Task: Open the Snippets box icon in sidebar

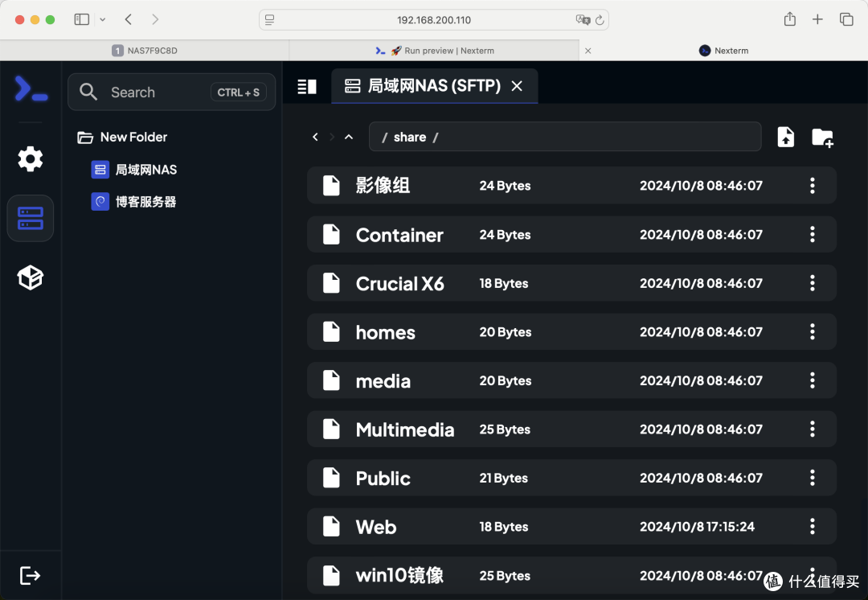Action: click(30, 277)
